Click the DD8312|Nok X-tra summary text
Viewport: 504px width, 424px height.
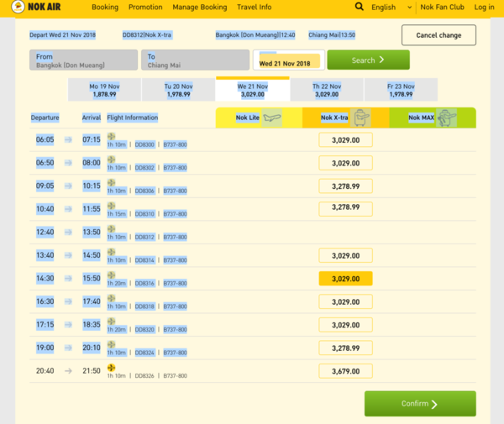(x=147, y=34)
